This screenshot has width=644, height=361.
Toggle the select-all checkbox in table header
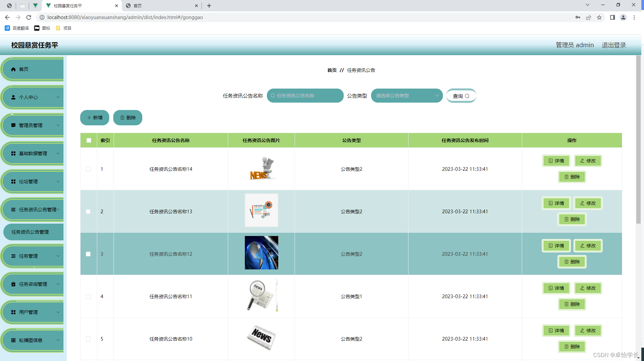click(x=89, y=140)
